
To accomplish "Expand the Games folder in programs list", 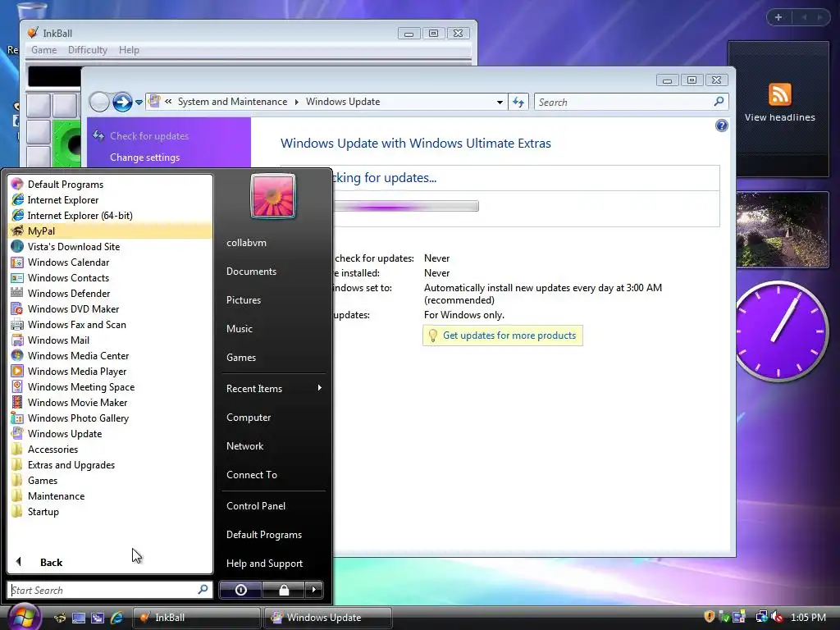I will tap(43, 480).
